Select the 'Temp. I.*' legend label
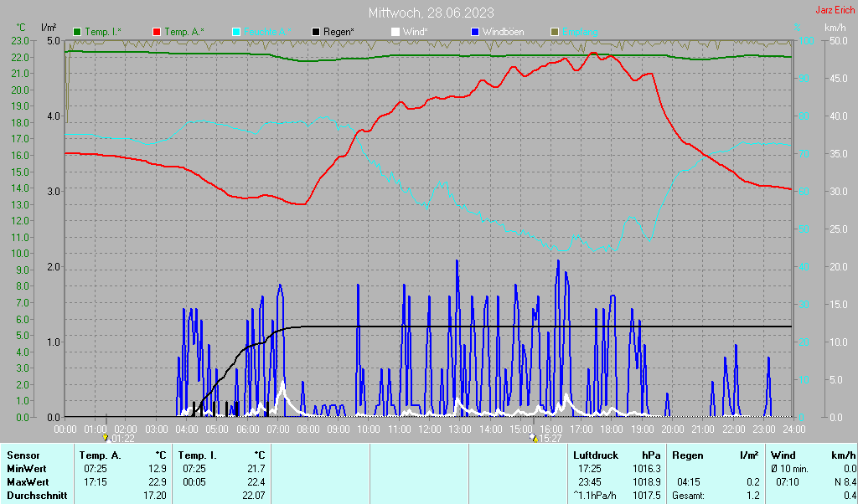The height and width of the screenshot is (504, 858). [x=103, y=33]
